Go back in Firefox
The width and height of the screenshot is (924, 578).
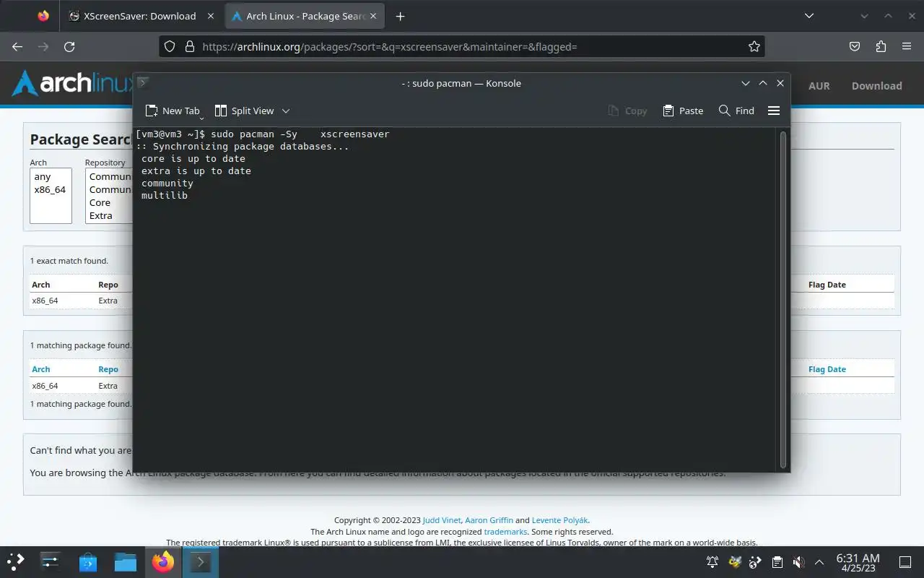point(17,46)
